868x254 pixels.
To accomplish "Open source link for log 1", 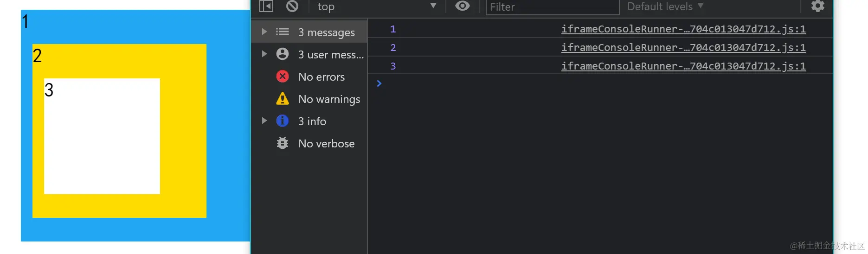I will 683,29.
